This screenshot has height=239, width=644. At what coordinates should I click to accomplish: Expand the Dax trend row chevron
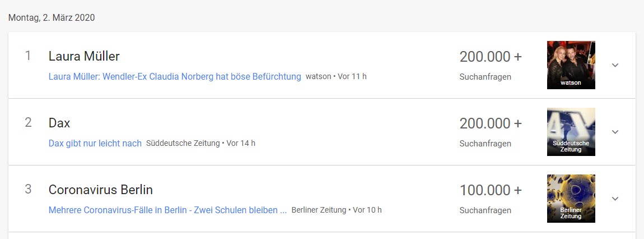coord(615,132)
